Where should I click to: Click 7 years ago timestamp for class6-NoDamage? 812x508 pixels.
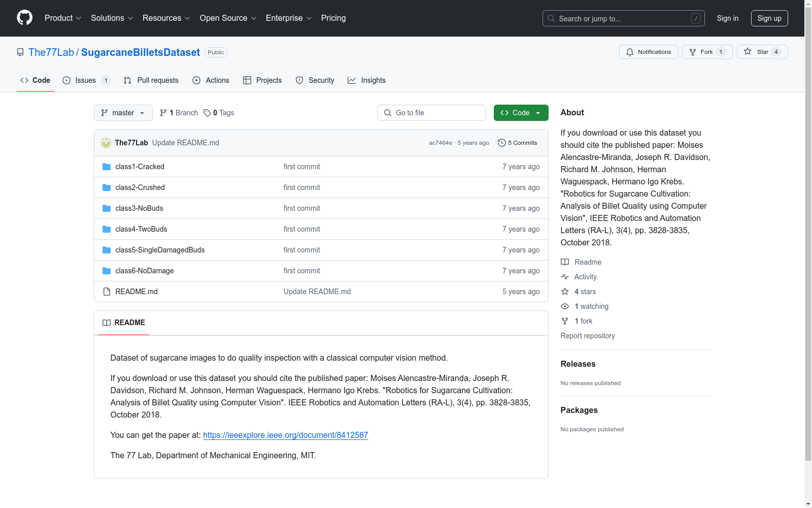521,271
